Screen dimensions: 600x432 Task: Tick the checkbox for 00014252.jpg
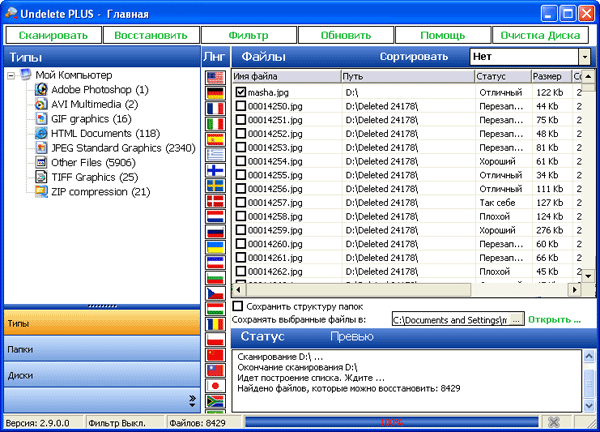240,133
